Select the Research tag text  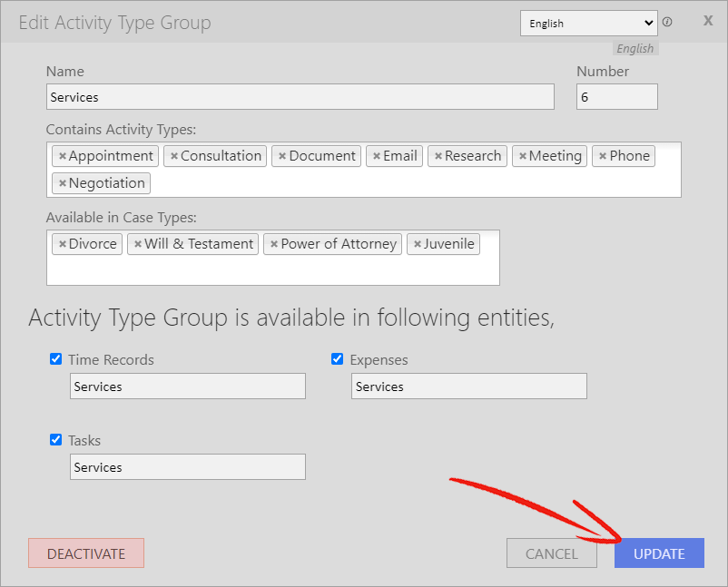point(473,156)
